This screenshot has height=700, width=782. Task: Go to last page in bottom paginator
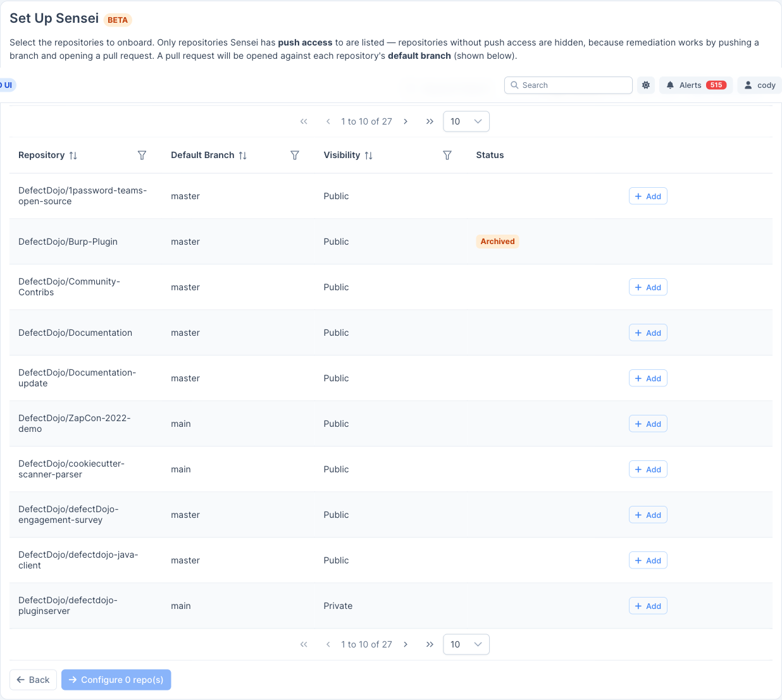click(430, 644)
